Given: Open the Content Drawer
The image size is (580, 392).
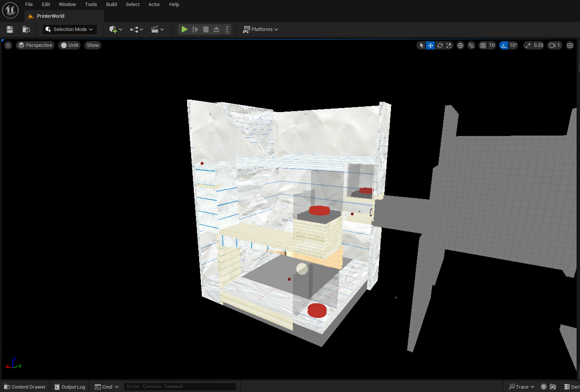Looking at the screenshot, I should click(x=25, y=387).
